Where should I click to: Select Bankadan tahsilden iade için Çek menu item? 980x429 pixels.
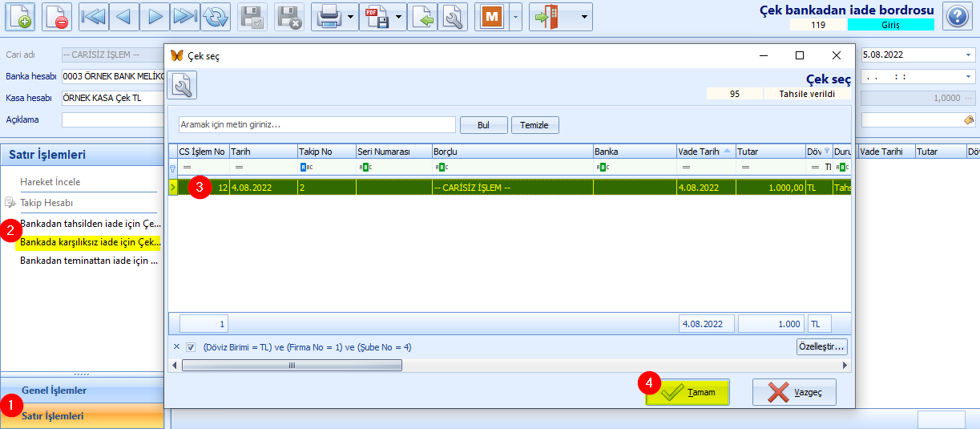click(90, 224)
